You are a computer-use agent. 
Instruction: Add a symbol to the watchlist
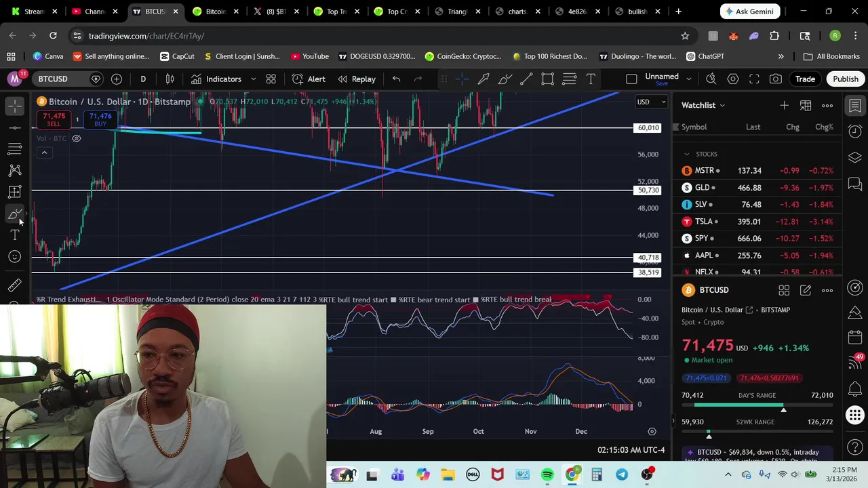pos(784,105)
